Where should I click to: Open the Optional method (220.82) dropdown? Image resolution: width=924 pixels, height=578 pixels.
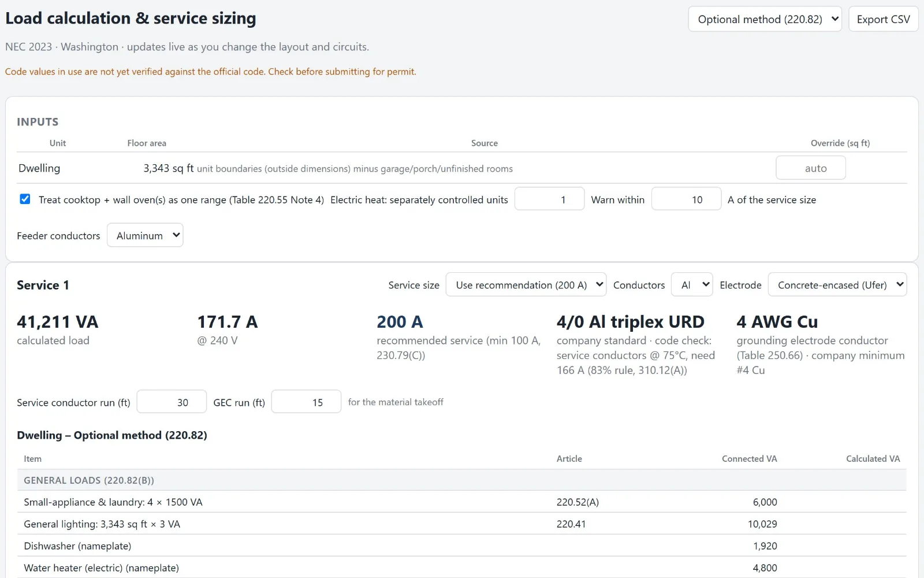(765, 19)
